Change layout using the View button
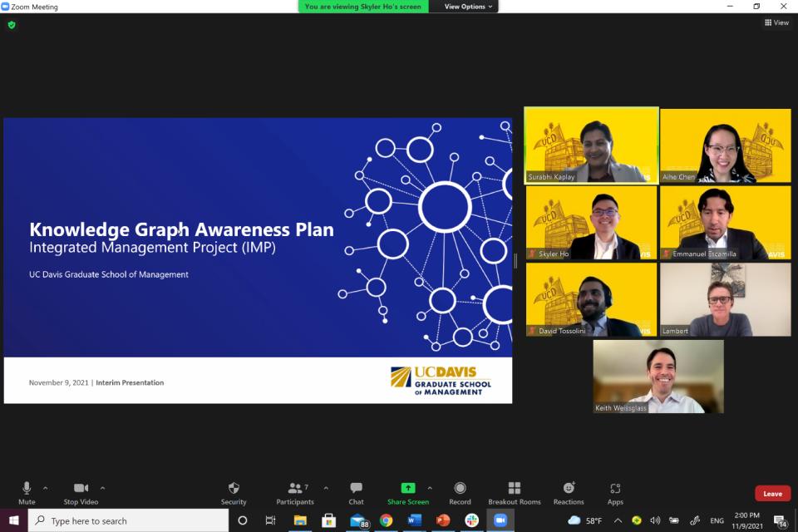Screen dimensions: 798x532 776,23
